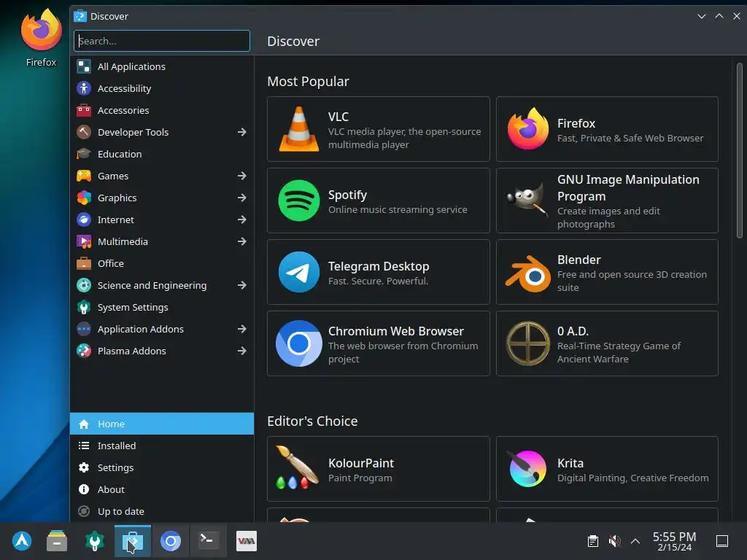Viewport: 747px width, 560px height.
Task: Open the file manager from the taskbar
Action: pos(57,541)
